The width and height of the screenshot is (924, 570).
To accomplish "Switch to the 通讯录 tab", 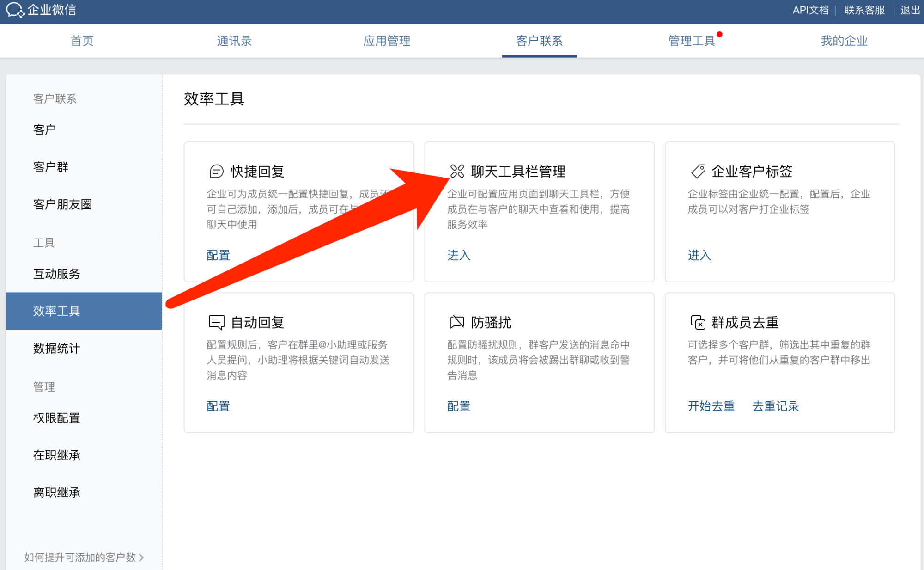I will click(x=234, y=41).
